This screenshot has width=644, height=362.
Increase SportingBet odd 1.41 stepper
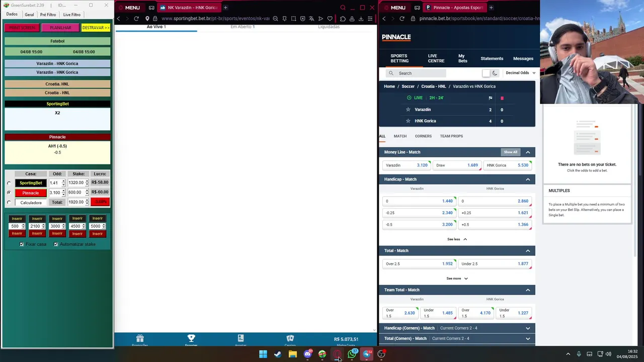tap(63, 182)
